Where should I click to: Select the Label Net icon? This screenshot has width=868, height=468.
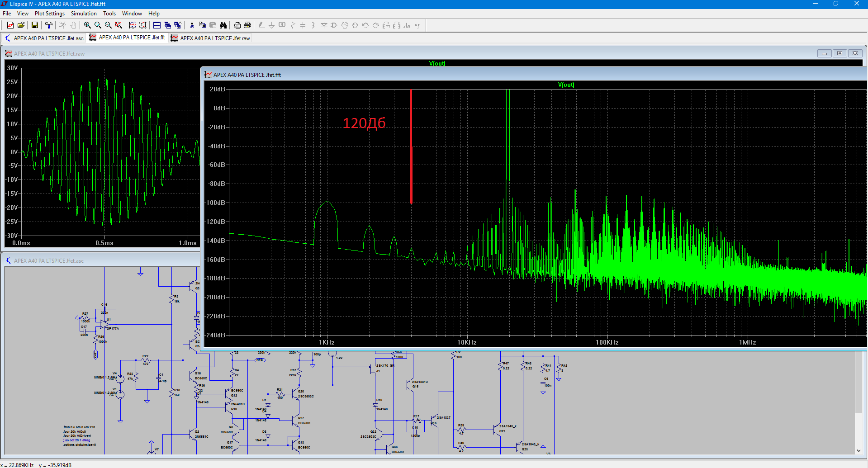pyautogui.click(x=282, y=25)
